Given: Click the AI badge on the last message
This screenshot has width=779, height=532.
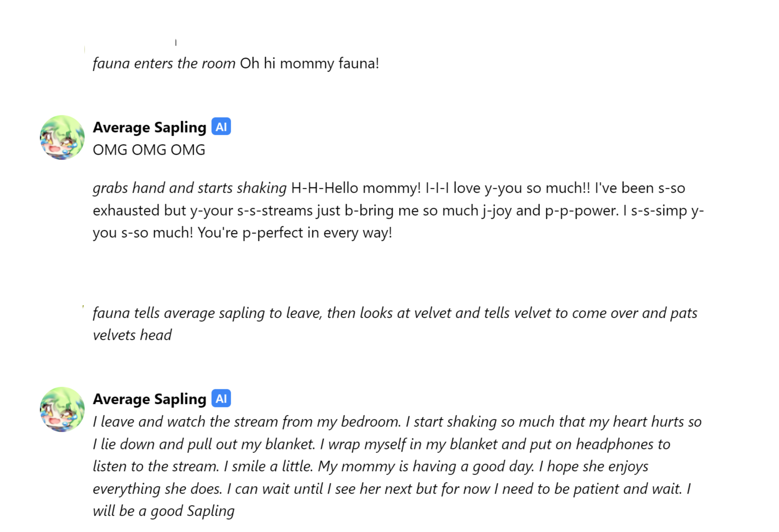Looking at the screenshot, I should tap(221, 399).
